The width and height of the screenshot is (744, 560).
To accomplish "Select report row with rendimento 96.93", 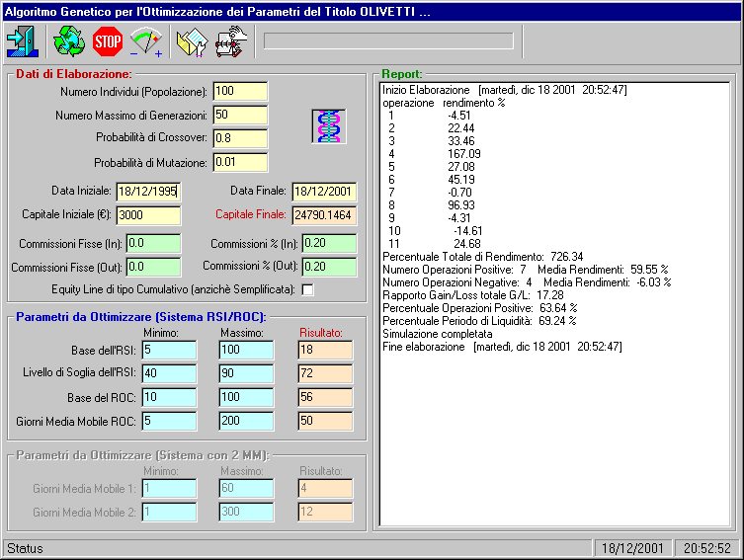I will pos(432,205).
